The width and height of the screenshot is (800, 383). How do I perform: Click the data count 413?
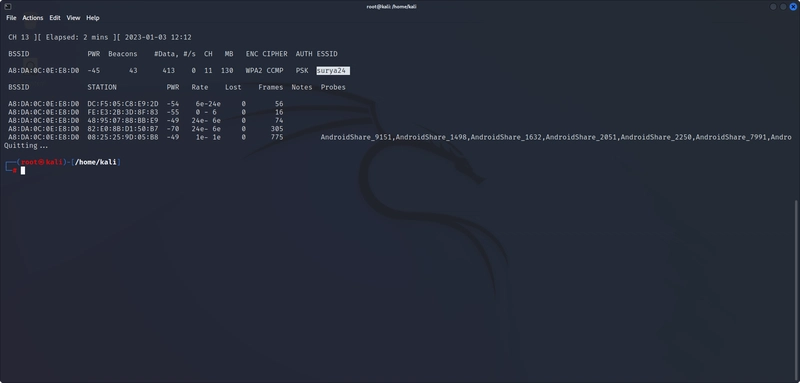(168, 70)
